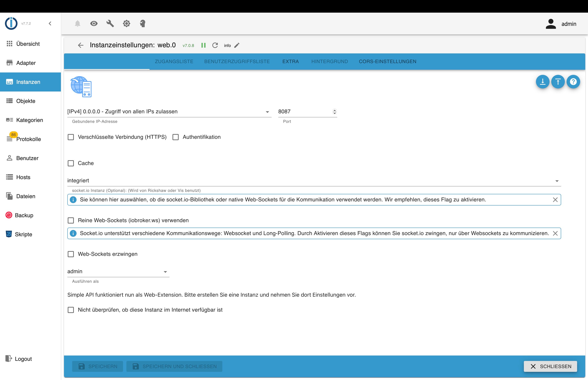The height and width of the screenshot is (380, 588).
Task: Click the wrench system settings icon
Action: pos(110,24)
